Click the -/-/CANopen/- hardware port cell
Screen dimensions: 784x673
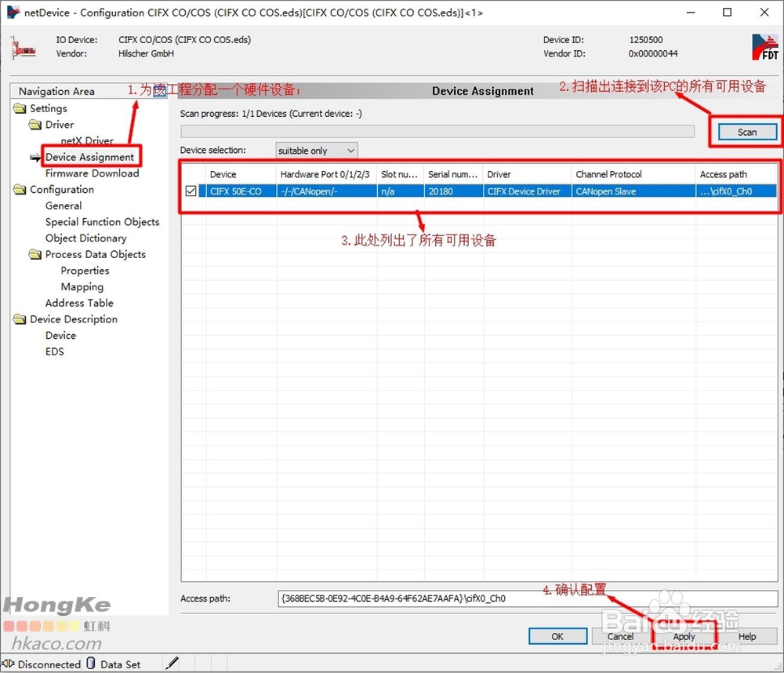click(x=326, y=191)
